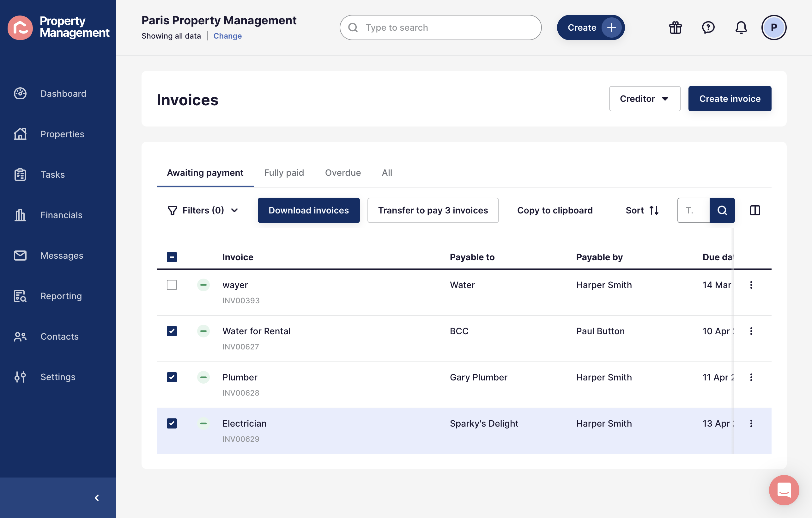Click the Property Management logo

pyautogui.click(x=58, y=27)
